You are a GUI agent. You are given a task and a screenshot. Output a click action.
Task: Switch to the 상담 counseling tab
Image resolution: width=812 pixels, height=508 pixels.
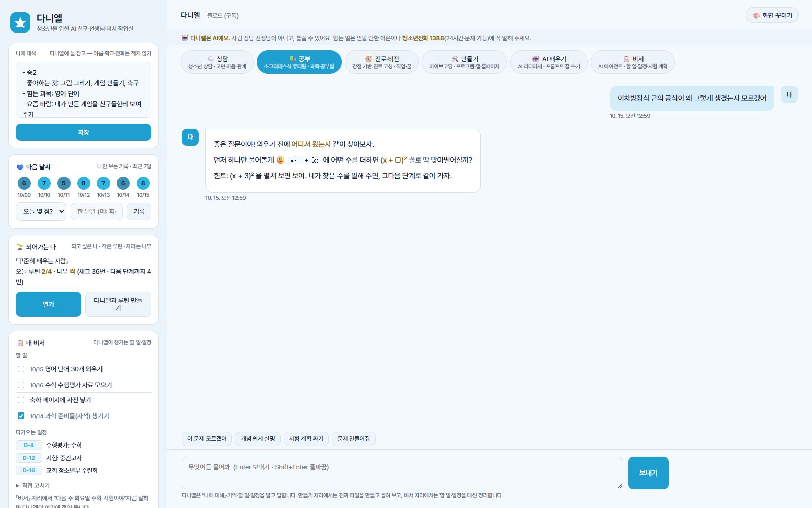pos(217,62)
